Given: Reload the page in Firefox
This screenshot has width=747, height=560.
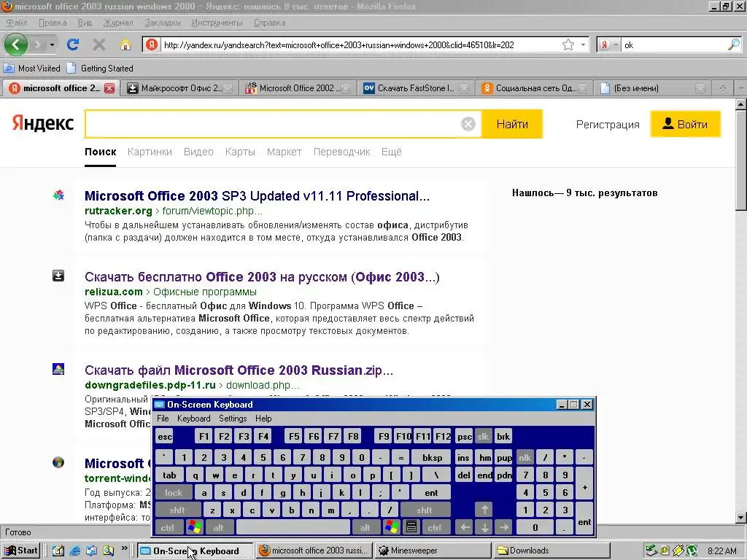Looking at the screenshot, I should coord(72,44).
